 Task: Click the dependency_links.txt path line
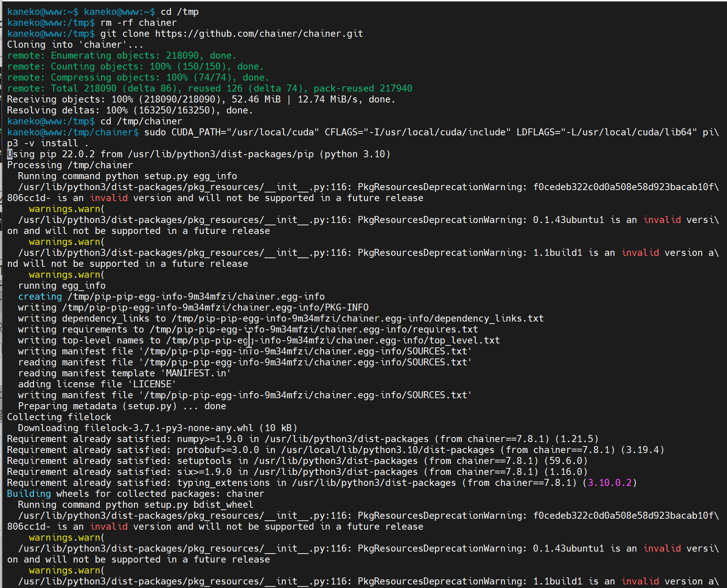(281, 318)
